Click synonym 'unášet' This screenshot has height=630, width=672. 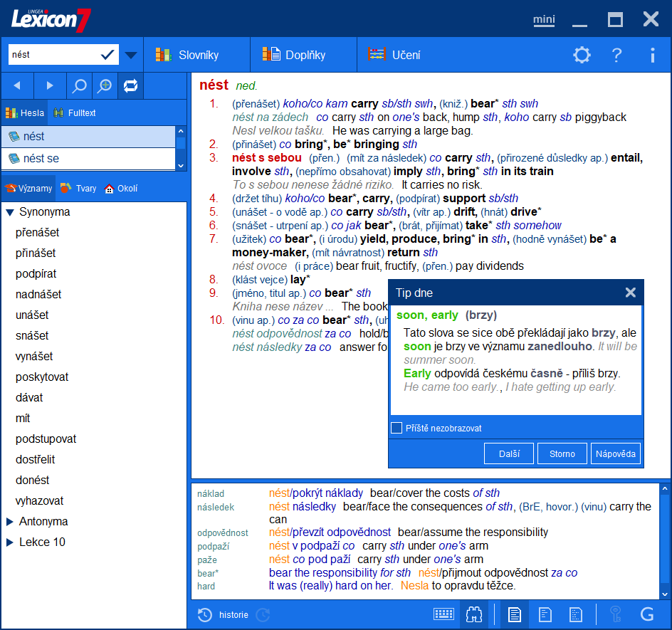coord(32,315)
